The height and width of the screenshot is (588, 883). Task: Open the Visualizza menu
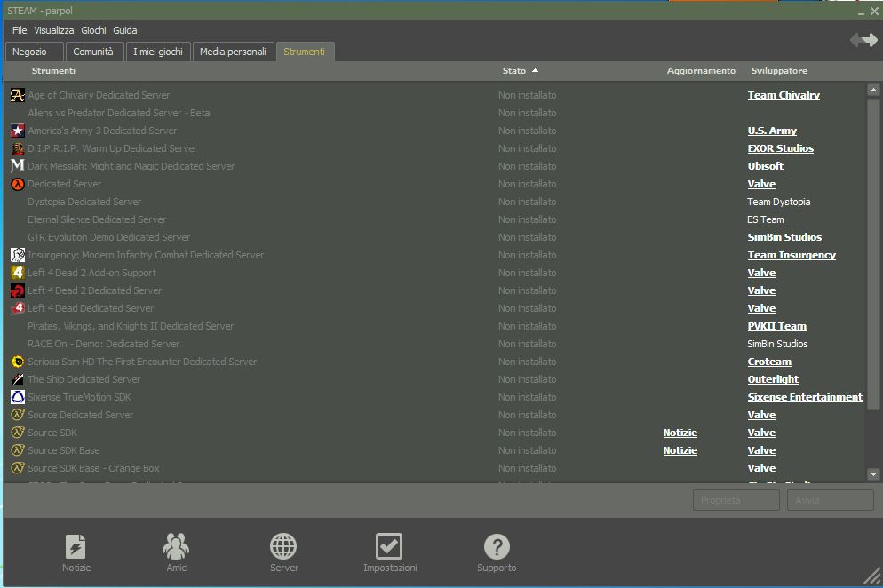point(53,30)
